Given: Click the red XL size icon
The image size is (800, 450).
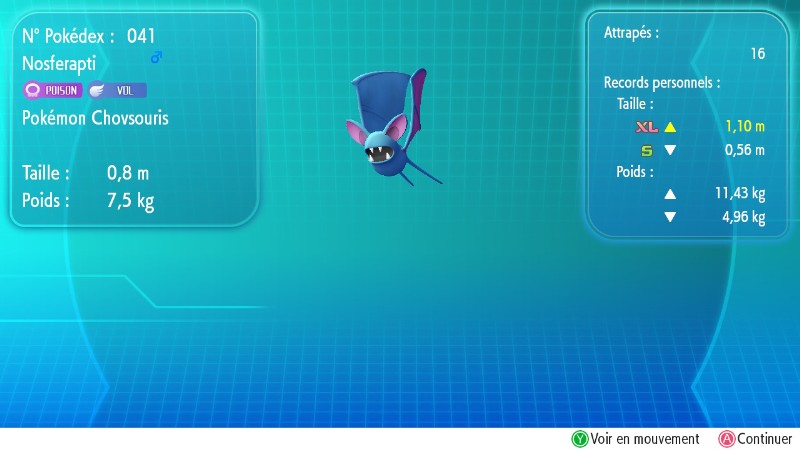Looking at the screenshot, I should [646, 128].
